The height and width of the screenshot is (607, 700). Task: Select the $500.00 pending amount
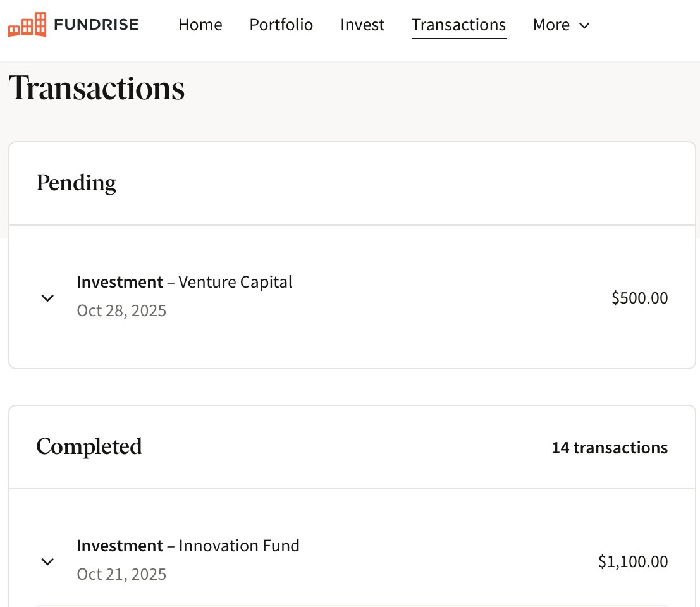click(639, 298)
